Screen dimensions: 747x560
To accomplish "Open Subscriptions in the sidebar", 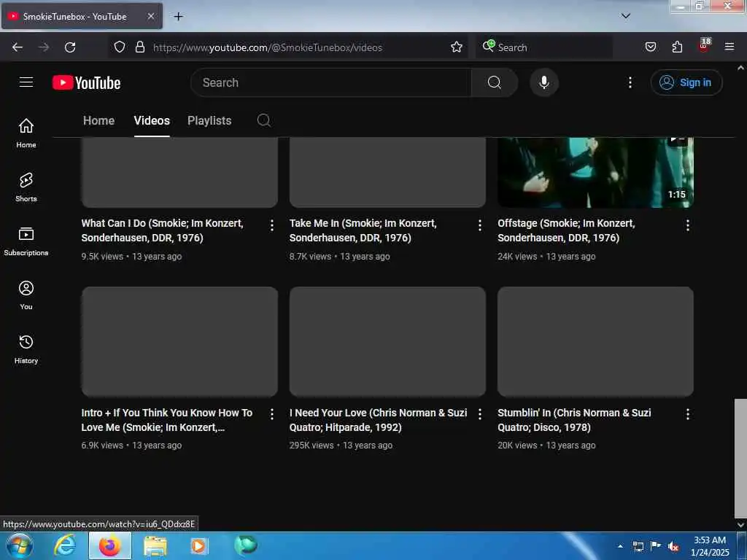I will 26,241.
